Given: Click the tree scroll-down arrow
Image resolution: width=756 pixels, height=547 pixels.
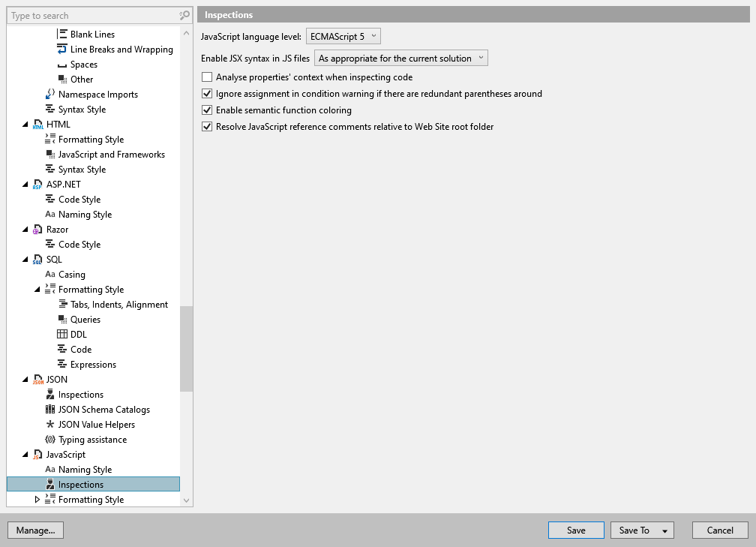Looking at the screenshot, I should [x=186, y=500].
